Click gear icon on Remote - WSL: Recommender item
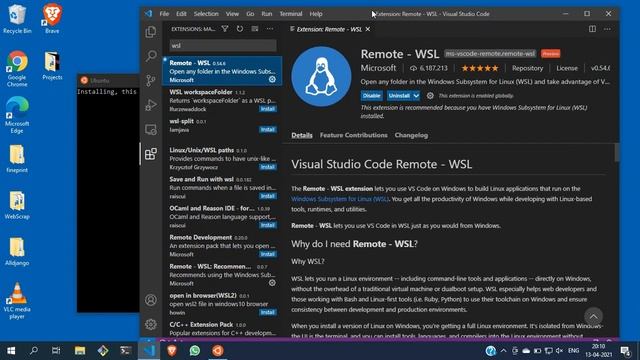 (272, 283)
